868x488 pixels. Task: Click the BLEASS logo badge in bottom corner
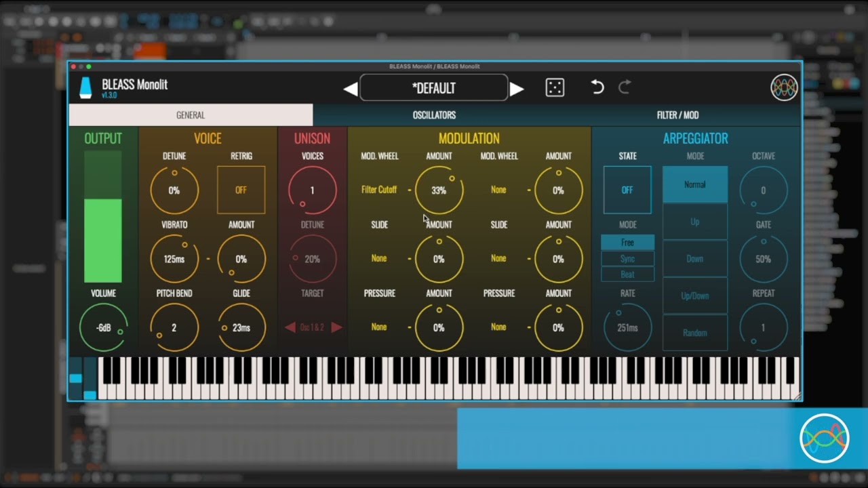(824, 439)
